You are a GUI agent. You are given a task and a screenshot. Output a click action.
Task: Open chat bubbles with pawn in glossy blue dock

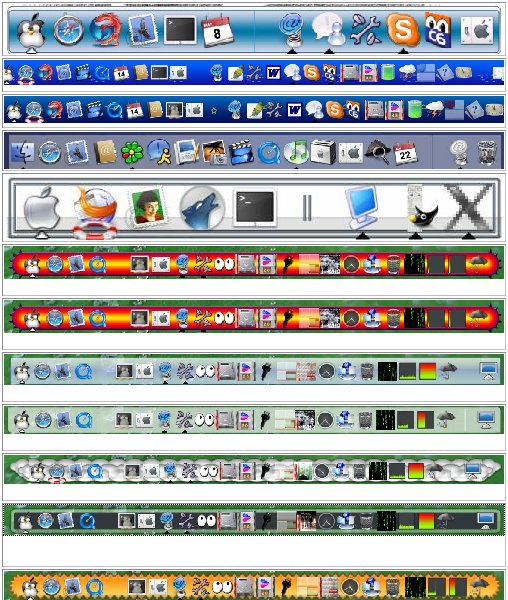[x=328, y=29]
